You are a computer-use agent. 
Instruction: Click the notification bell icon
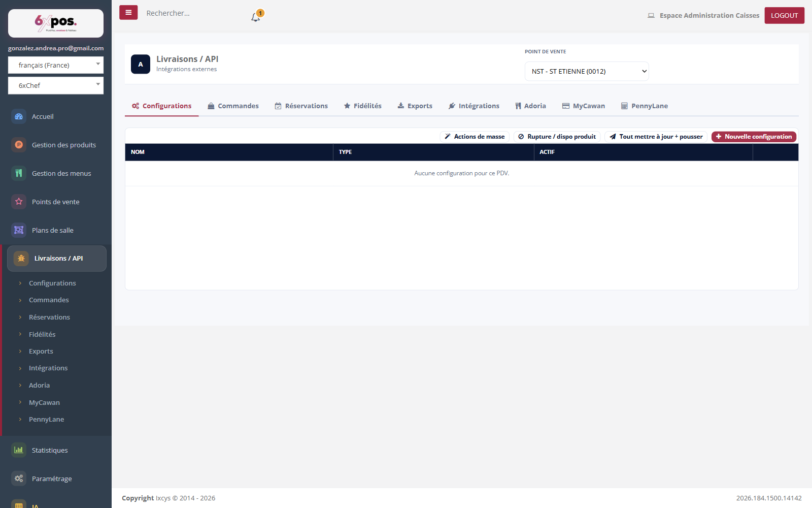pos(255,17)
